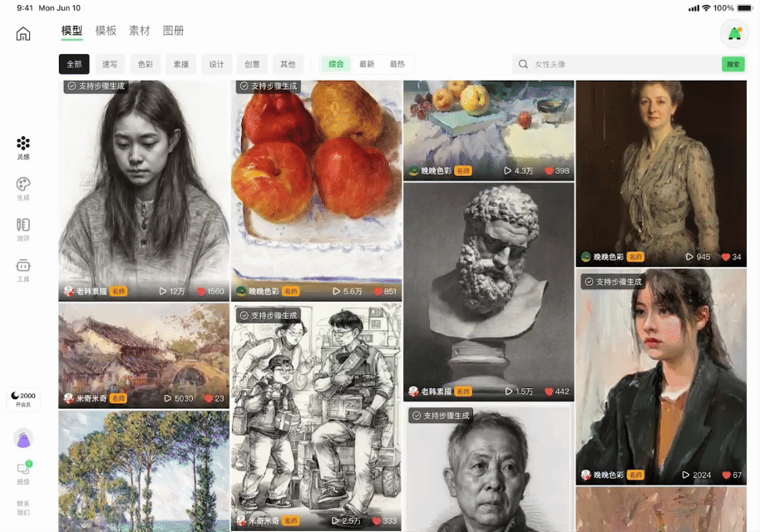This screenshot has height=532, width=760.
Task: Open the purple ghost avatar
Action: click(x=23, y=439)
